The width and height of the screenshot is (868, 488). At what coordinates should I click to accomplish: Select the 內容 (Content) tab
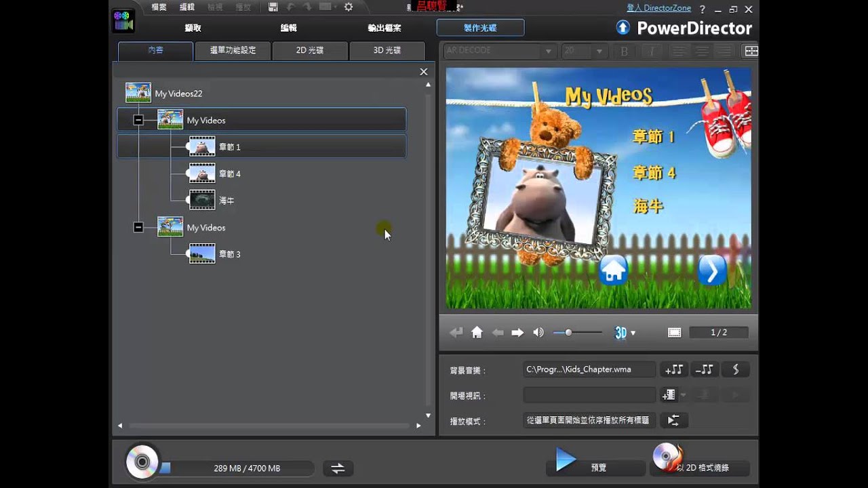coord(155,50)
